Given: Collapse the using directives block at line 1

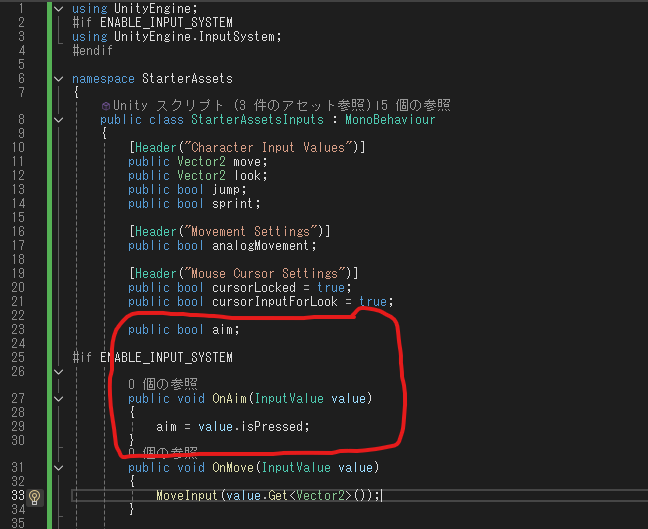Looking at the screenshot, I should pyautogui.click(x=59, y=9).
